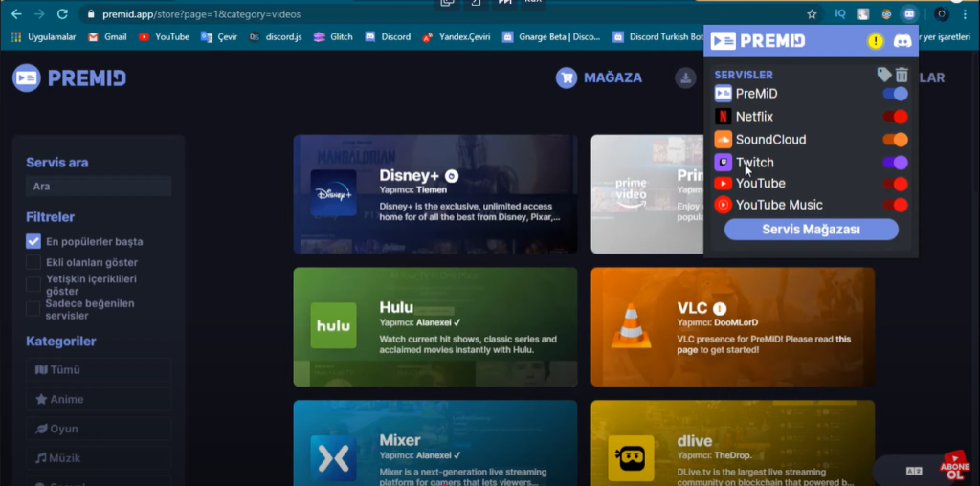Click the download icon in site header

tap(685, 78)
